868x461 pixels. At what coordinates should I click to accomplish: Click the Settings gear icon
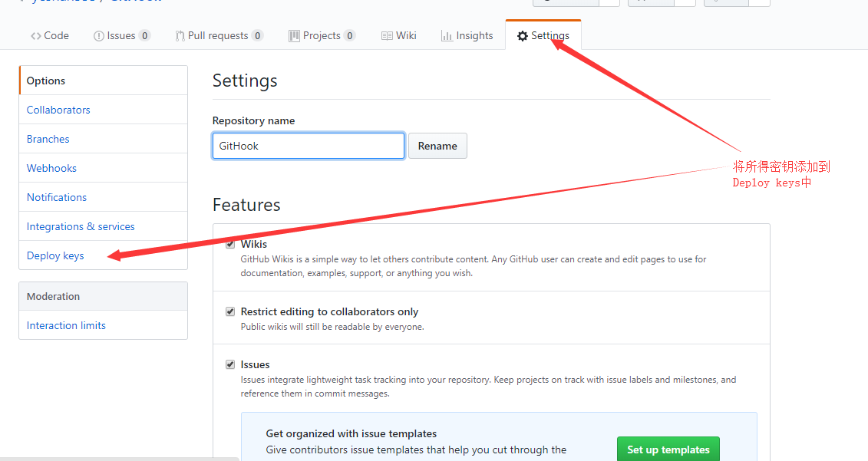pos(522,36)
